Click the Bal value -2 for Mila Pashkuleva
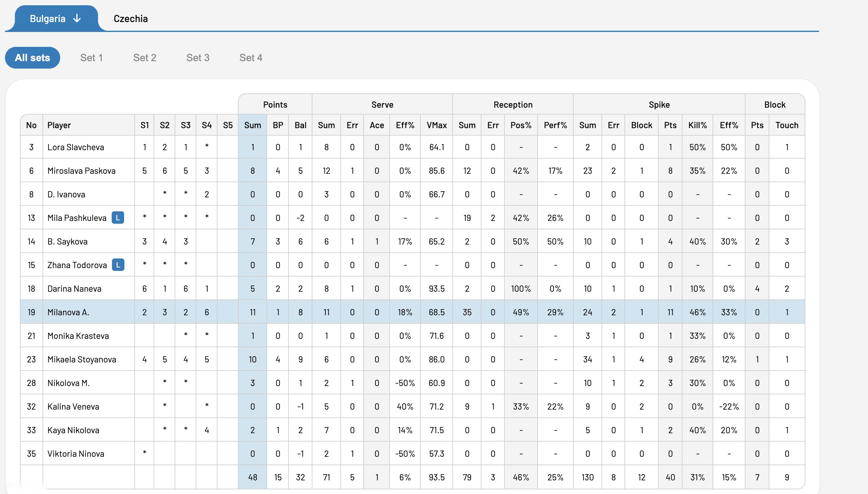This screenshot has height=494, width=868. click(301, 218)
